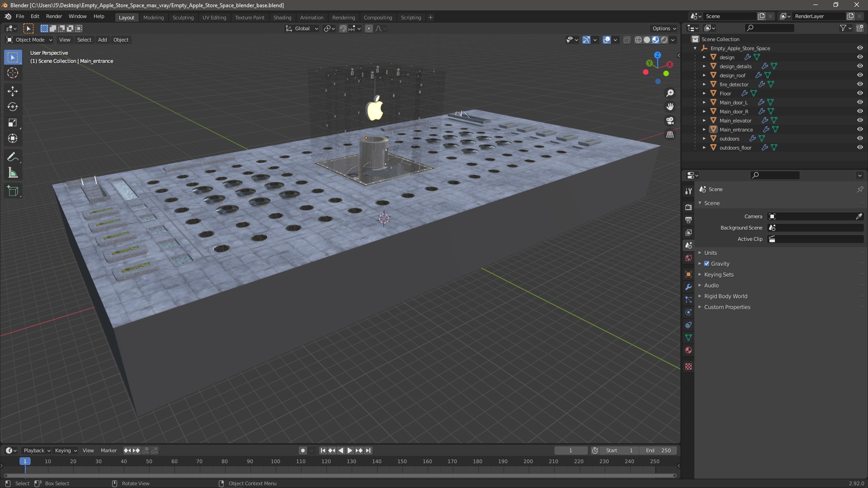Click the Marker menu in timeline
The height and width of the screenshot is (488, 868).
tap(108, 450)
